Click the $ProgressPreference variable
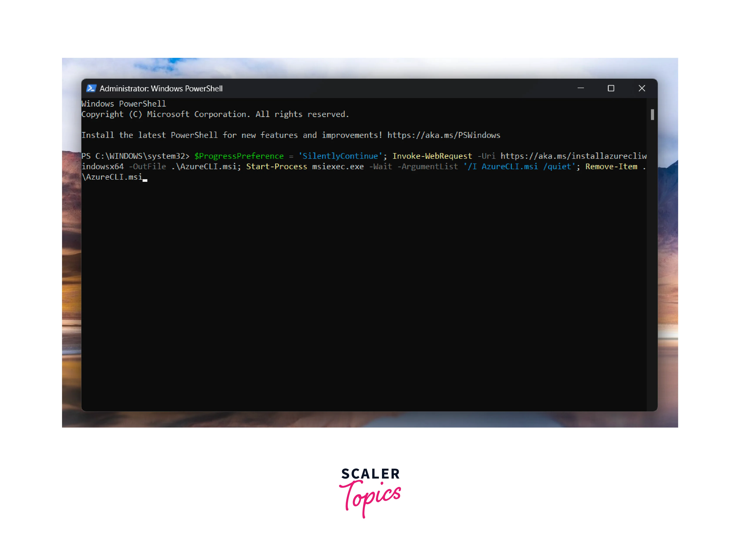This screenshot has width=740, height=560. pos(239,156)
